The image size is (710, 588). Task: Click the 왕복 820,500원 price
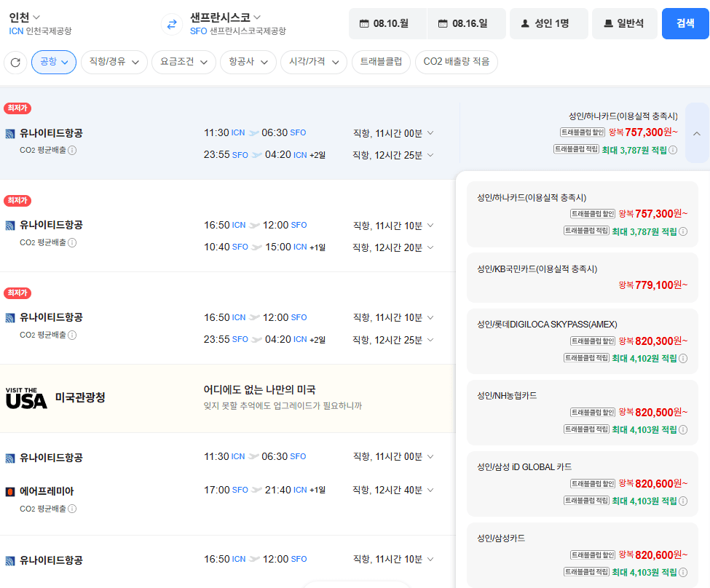pyautogui.click(x=653, y=413)
